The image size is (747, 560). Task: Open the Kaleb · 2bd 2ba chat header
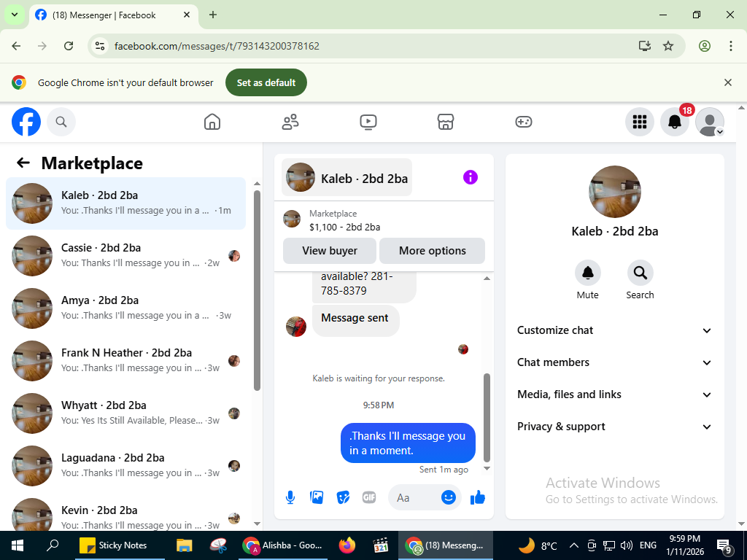tap(347, 178)
